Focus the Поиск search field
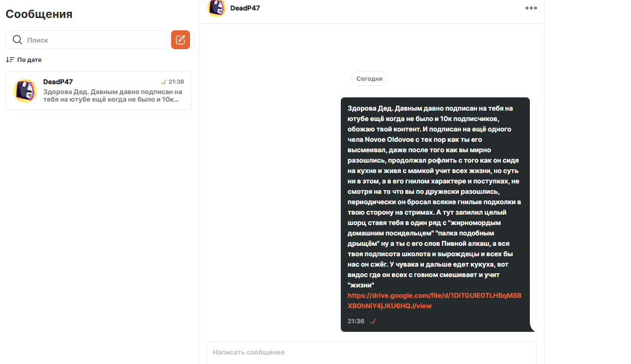This screenshot has width=631, height=364. (x=86, y=40)
